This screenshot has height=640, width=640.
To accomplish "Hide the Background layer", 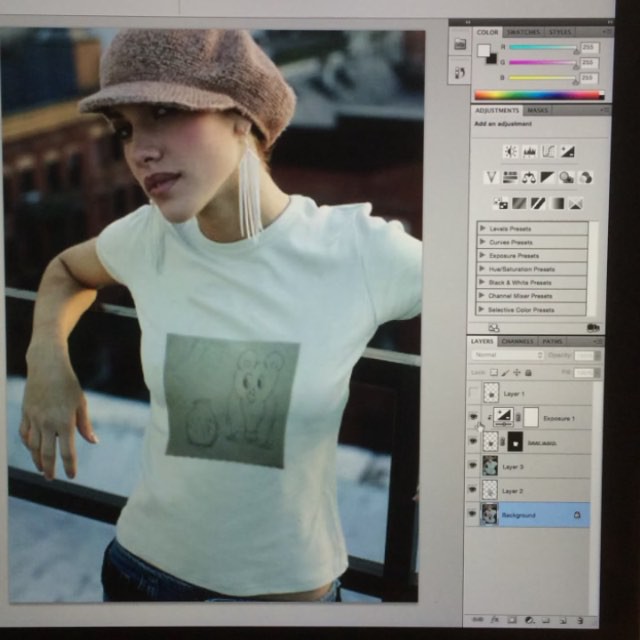I will pyautogui.click(x=473, y=515).
